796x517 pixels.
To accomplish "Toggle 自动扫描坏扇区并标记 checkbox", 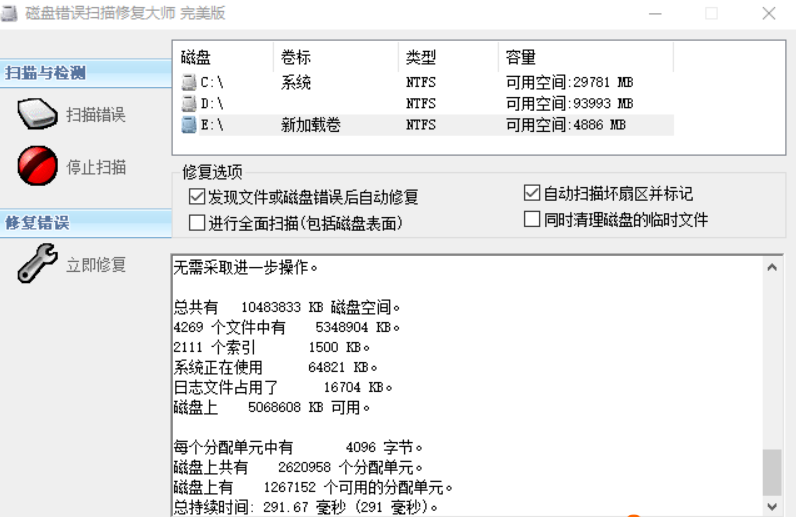I will tap(532, 193).
